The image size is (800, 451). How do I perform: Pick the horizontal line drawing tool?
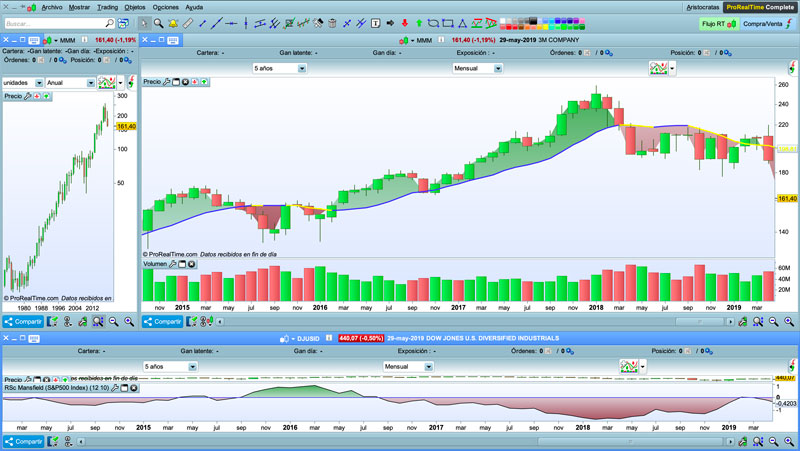[x=231, y=23]
